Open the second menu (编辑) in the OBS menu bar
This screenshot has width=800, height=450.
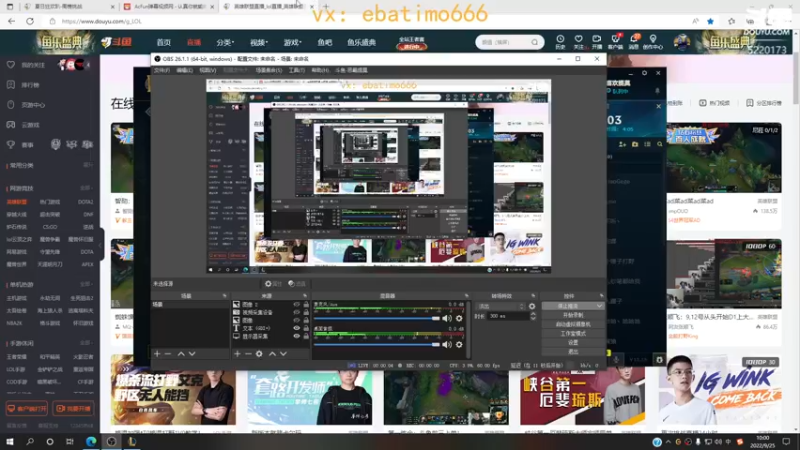[x=184, y=70]
